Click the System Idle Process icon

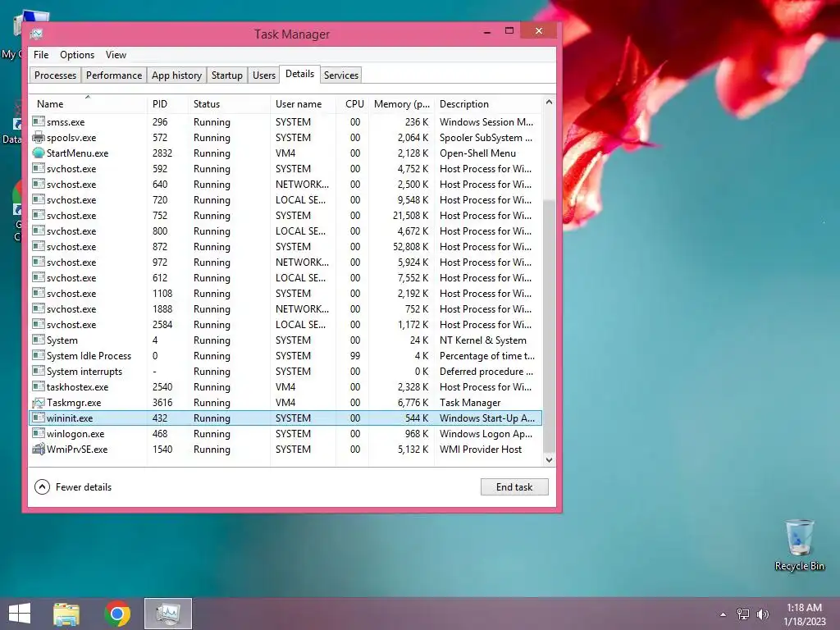38,355
